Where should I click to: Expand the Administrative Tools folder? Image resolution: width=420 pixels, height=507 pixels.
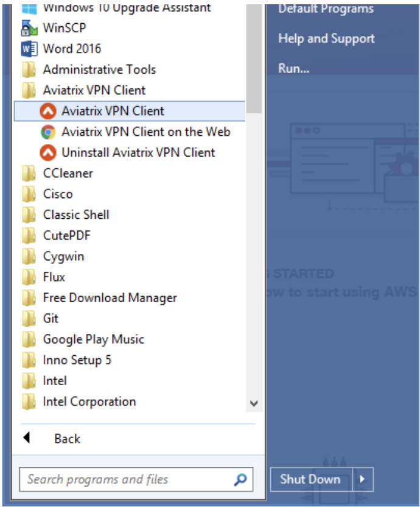tap(99, 69)
